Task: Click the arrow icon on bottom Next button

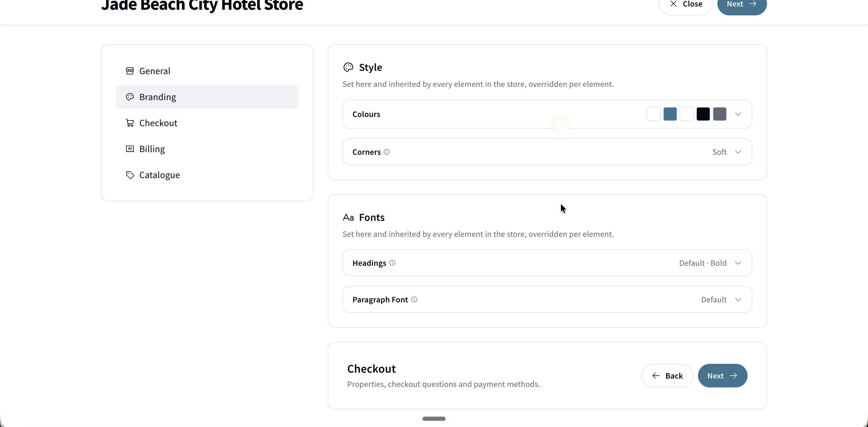Action: coord(733,375)
